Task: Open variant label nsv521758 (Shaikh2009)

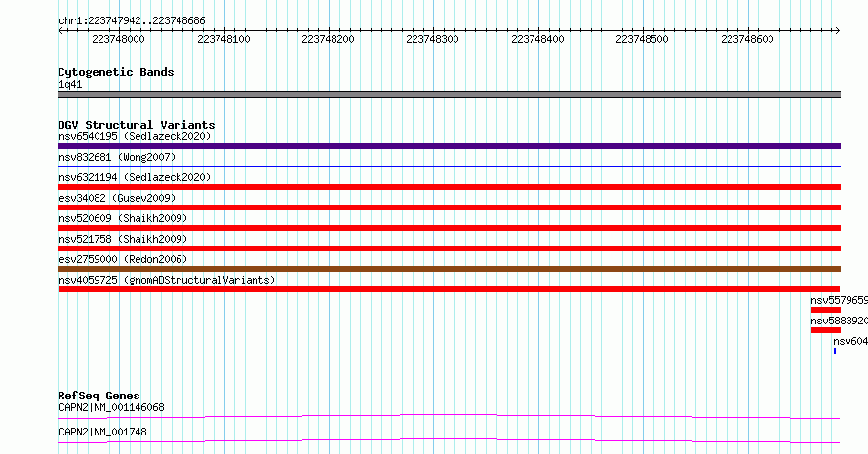Action: coord(123,239)
